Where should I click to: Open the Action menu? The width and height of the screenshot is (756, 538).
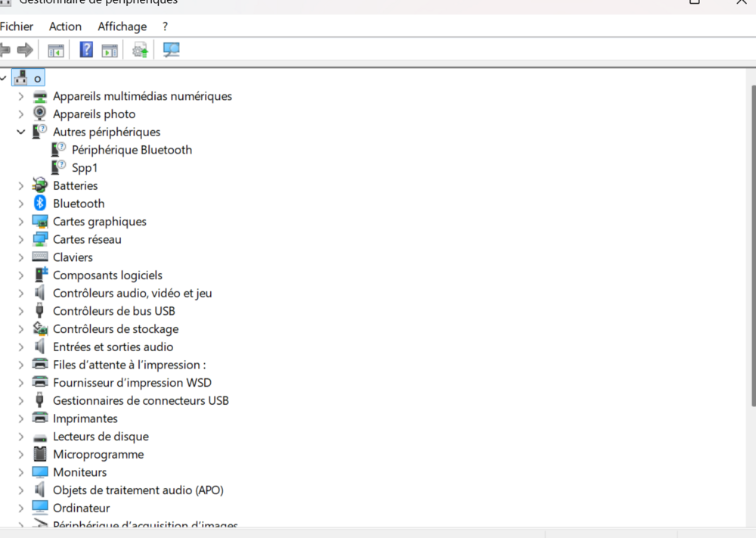click(65, 26)
